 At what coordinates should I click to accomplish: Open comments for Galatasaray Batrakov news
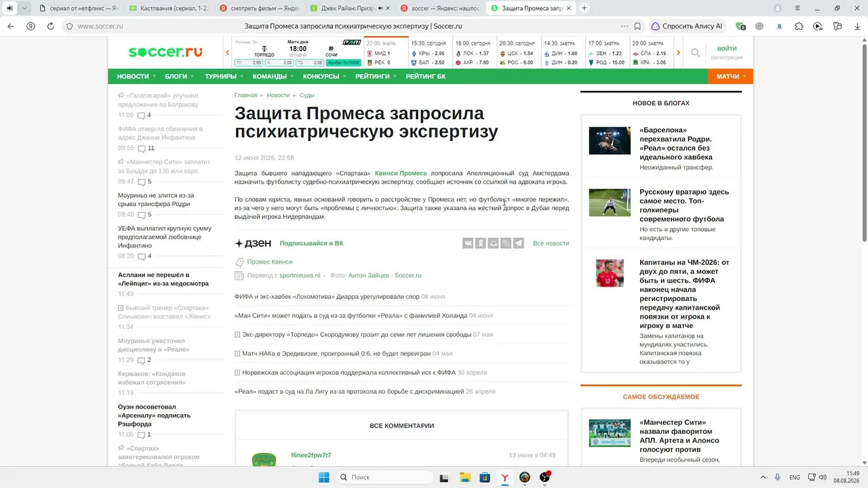[x=144, y=115]
